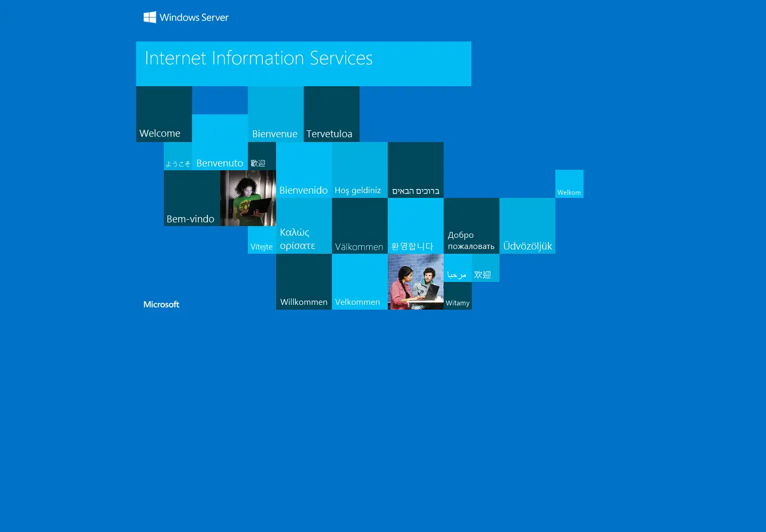
Task: Click the "Welkom" tile
Action: (x=569, y=184)
